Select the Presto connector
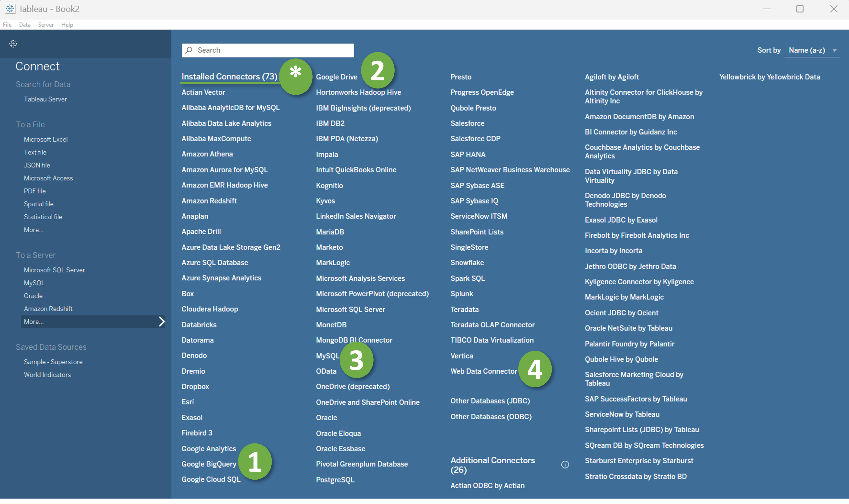849x504 pixels. 461,77
